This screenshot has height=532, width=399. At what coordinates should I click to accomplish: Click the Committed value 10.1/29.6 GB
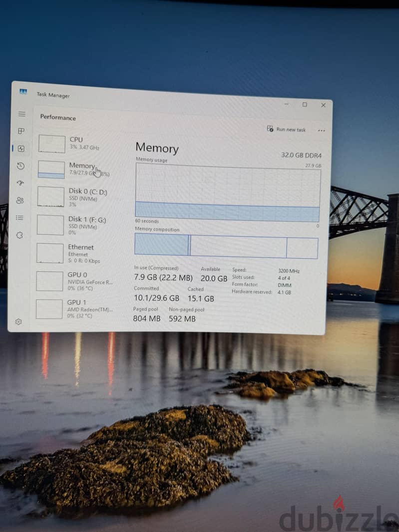156,298
